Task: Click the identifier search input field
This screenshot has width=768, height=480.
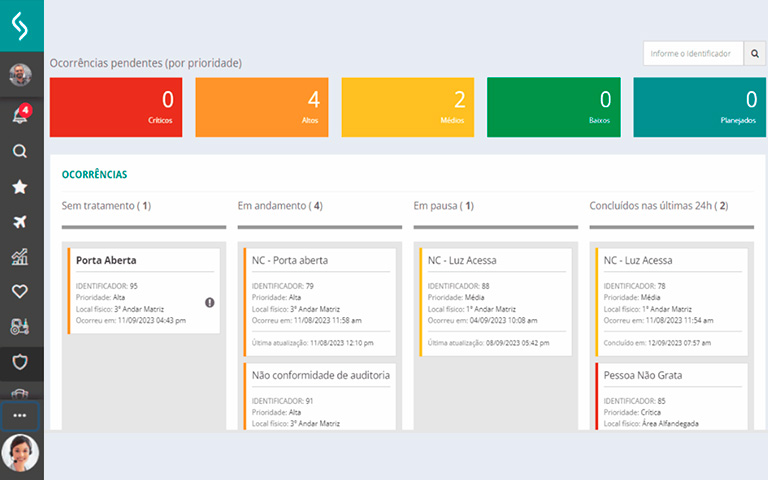Action: pyautogui.click(x=693, y=53)
